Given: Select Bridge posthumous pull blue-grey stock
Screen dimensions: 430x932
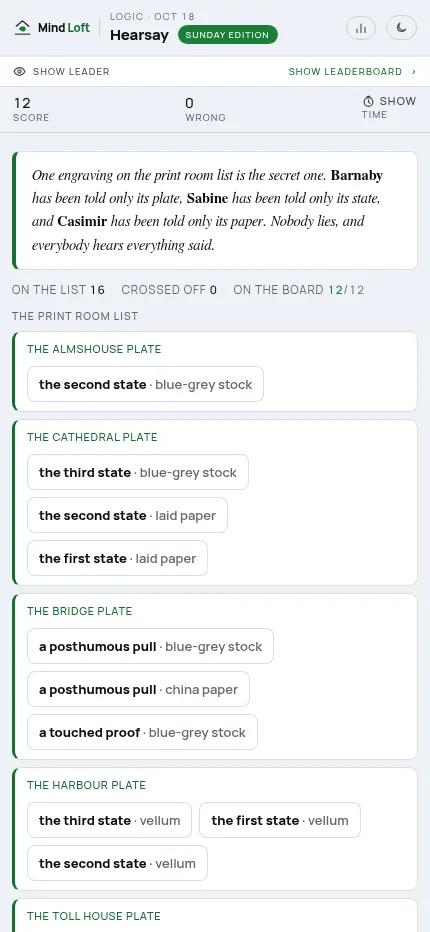Looking at the screenshot, I should point(150,647).
